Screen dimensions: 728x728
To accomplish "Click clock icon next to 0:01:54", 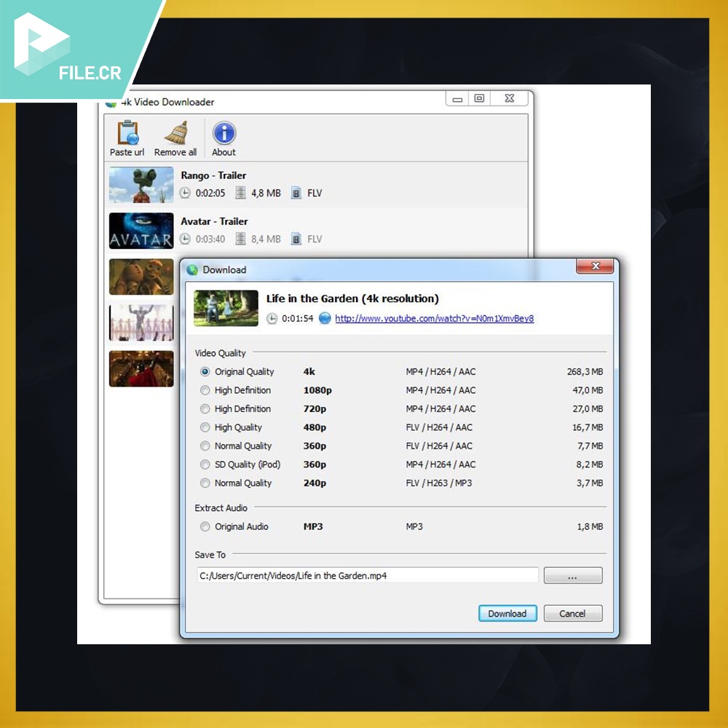I will point(272,319).
